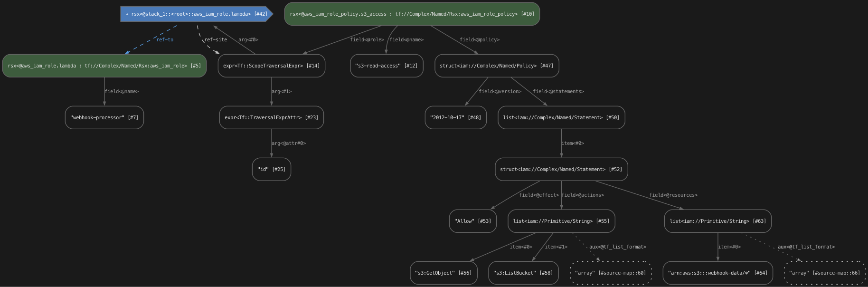Select the "arg<#0>" edge label

(248, 39)
